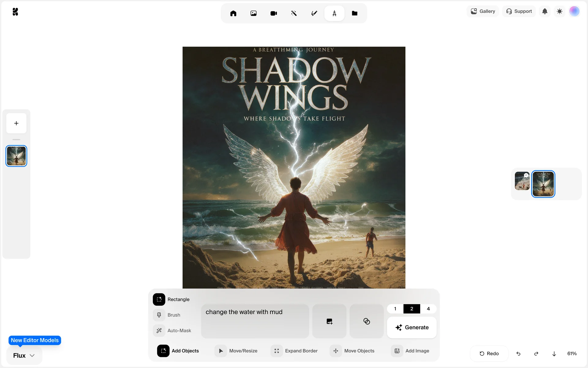Click the overlapping circles style icon
588x368 pixels.
(x=366, y=321)
